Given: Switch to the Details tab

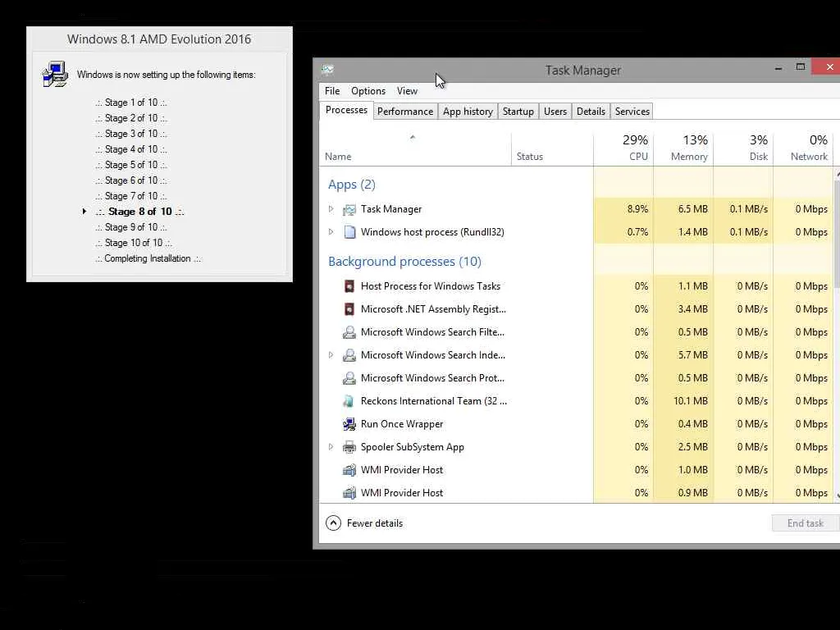Looking at the screenshot, I should click(x=591, y=112).
